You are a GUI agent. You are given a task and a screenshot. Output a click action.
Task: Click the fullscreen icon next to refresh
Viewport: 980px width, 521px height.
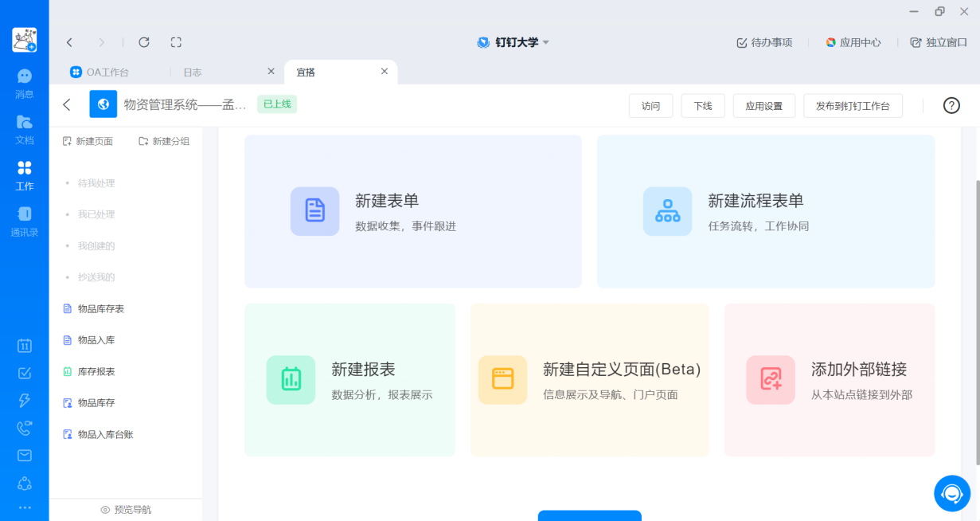click(x=177, y=42)
